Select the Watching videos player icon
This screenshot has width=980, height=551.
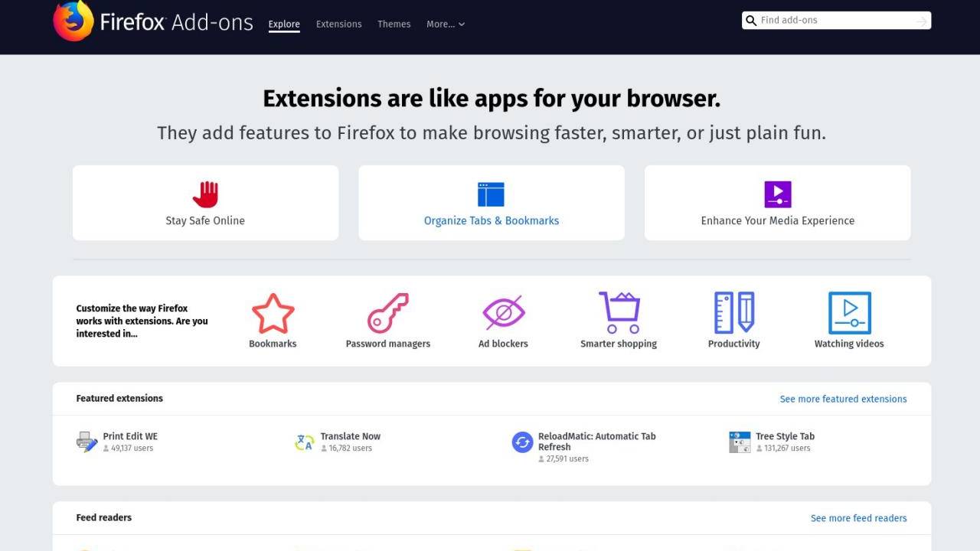point(849,313)
